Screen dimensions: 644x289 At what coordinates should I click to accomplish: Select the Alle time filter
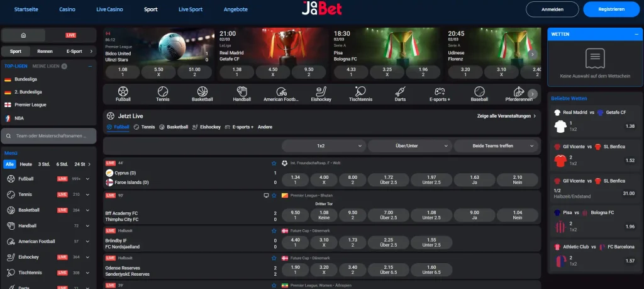10,164
